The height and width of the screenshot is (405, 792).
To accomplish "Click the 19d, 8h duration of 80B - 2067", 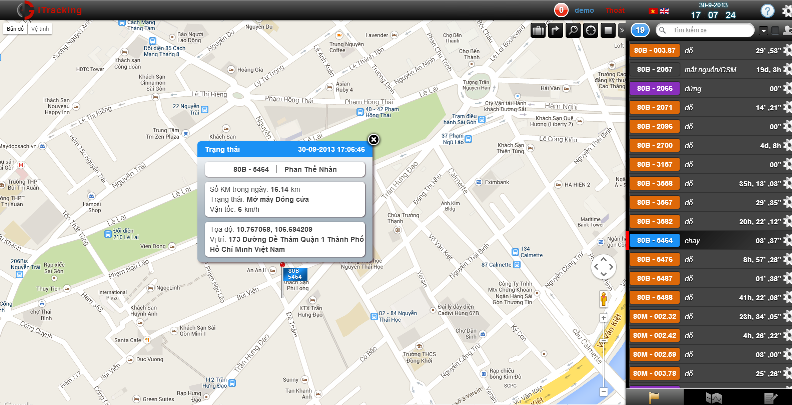I will pyautogui.click(x=769, y=69).
